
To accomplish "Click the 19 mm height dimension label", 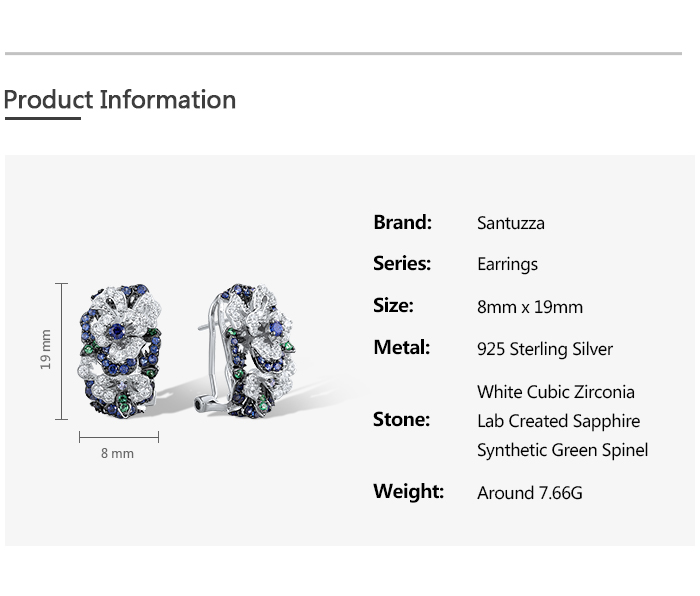I will (x=45, y=350).
